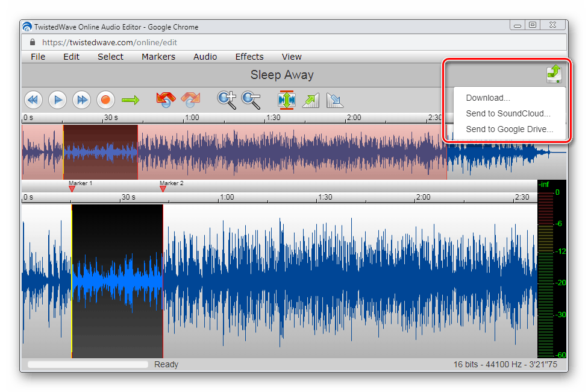Click the rewind playback button
The image size is (588, 392).
tap(33, 100)
